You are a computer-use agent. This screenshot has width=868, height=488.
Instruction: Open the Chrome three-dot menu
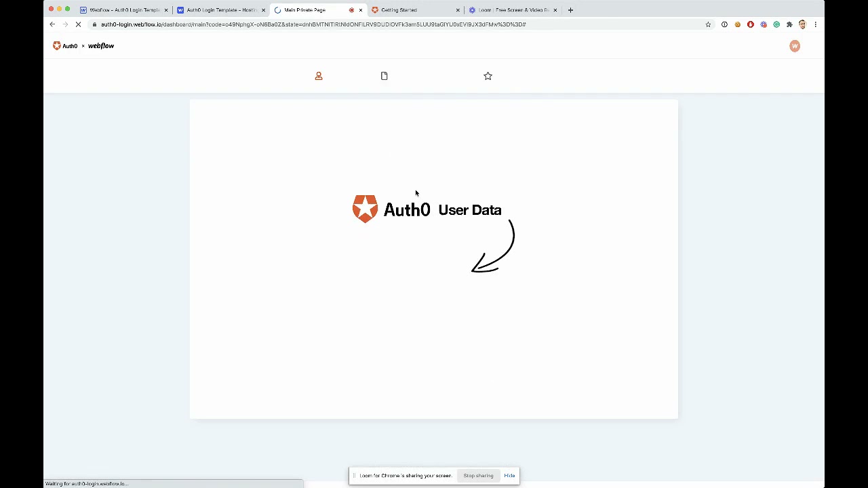coord(815,24)
